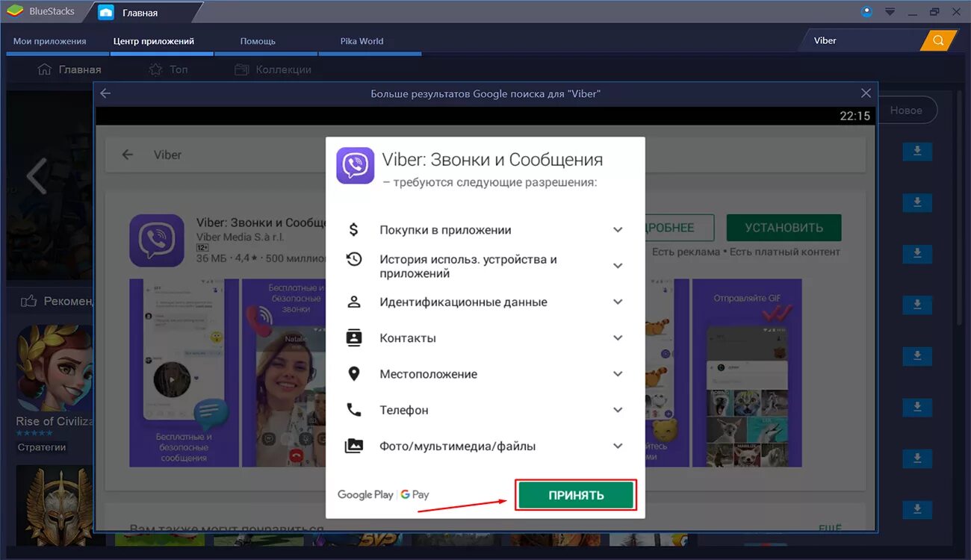
Task: Click the ЕЩЁ more link
Action: click(x=830, y=529)
